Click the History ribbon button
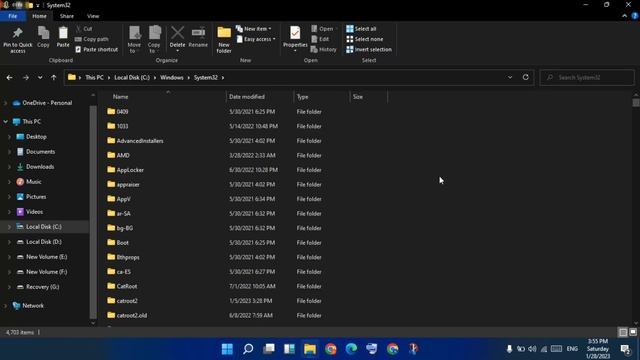This screenshot has width=640, height=360. 324,49
